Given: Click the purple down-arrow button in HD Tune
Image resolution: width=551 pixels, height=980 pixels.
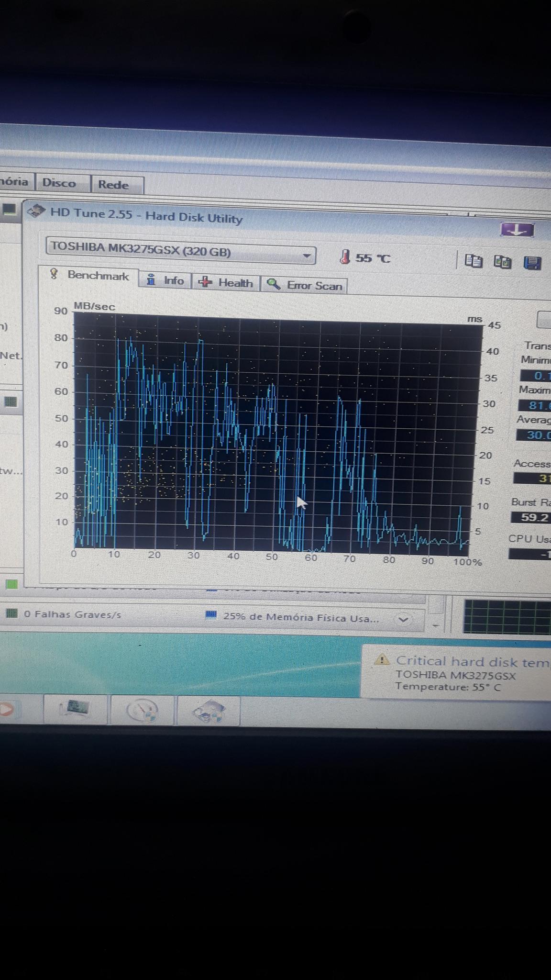Looking at the screenshot, I should [x=517, y=230].
